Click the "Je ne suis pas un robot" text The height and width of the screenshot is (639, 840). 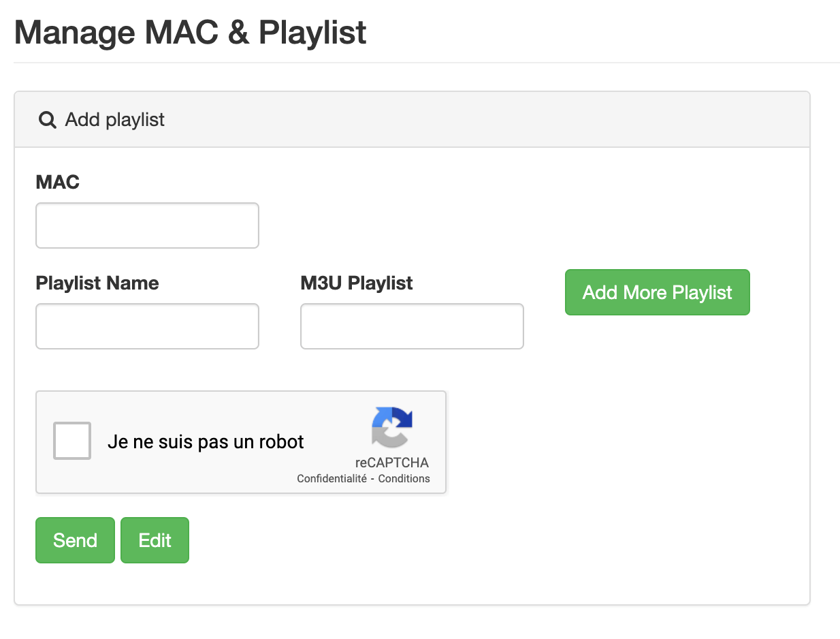click(x=206, y=441)
